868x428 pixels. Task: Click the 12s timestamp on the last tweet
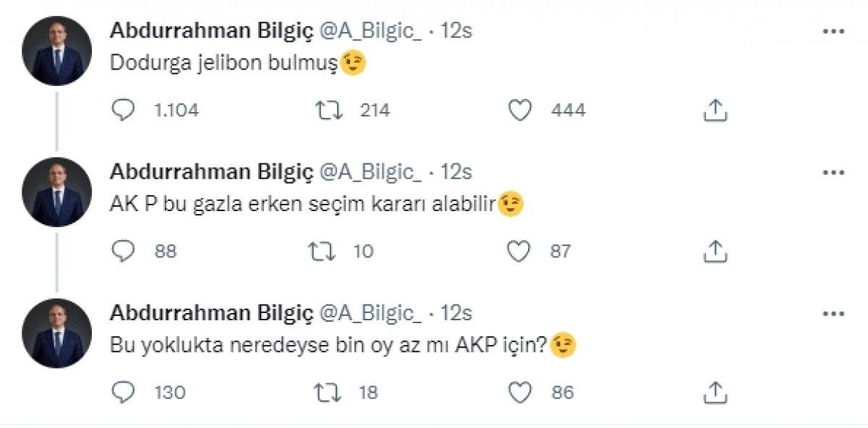tap(457, 314)
